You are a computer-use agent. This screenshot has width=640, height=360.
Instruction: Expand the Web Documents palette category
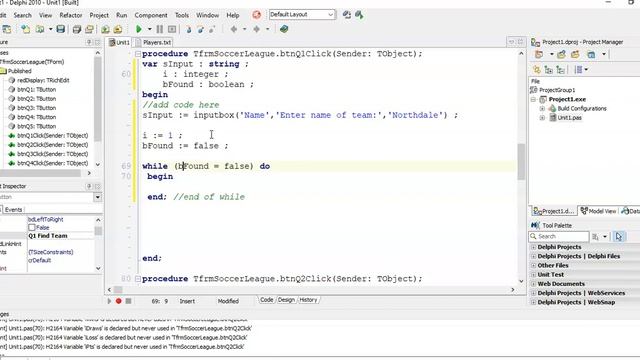coord(533,284)
